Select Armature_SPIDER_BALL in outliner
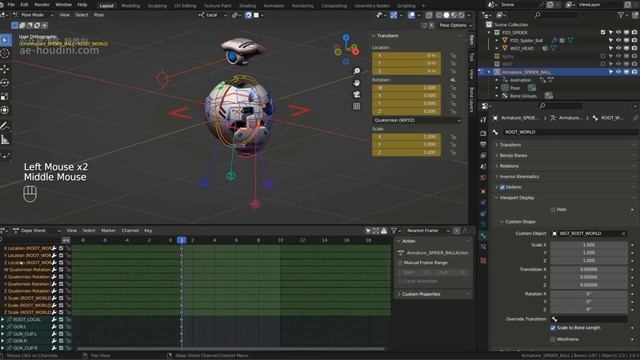640x360 pixels. coord(526,72)
